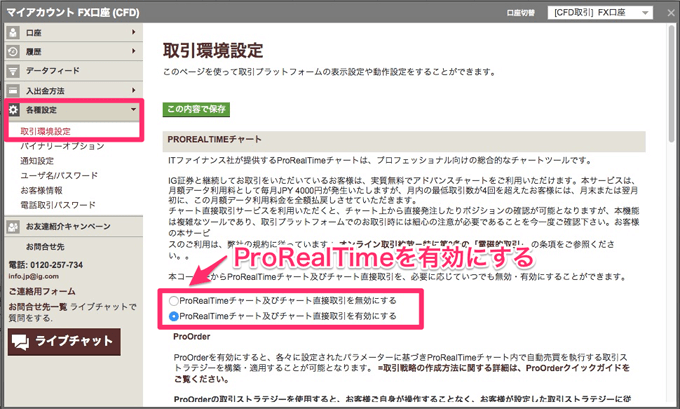Select ユーザ名/パスワード submenu item
Image resolution: width=680 pixels, height=409 pixels.
pos(59,176)
